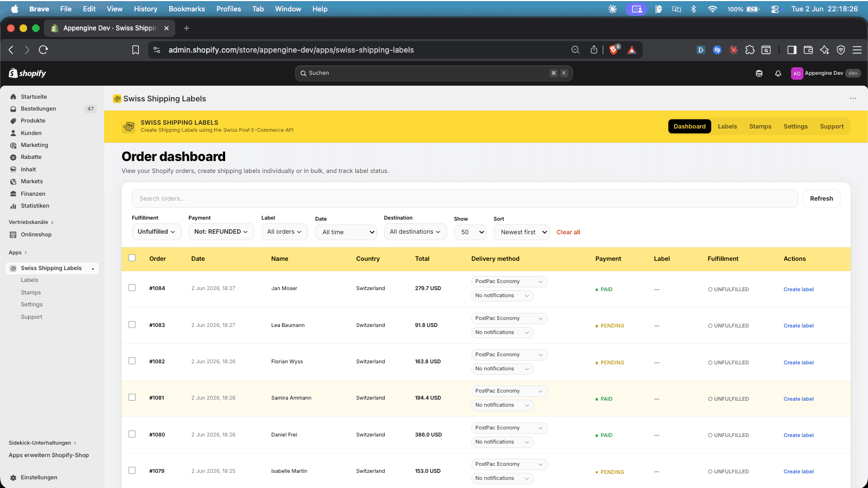The width and height of the screenshot is (868, 488).
Task: Select the Dashboard tab
Action: click(690, 126)
